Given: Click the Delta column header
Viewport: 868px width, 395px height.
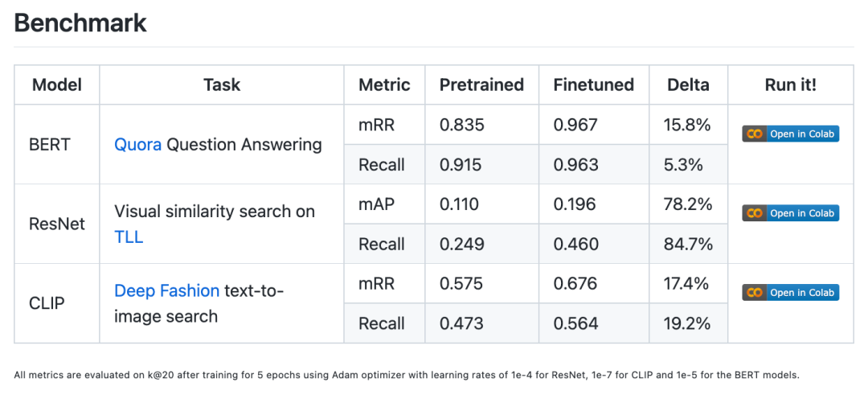Looking at the screenshot, I should point(688,84).
